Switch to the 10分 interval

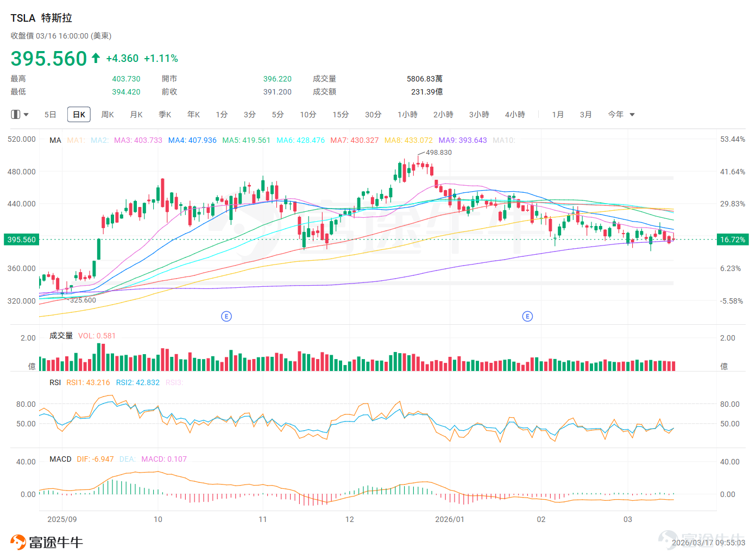[308, 115]
